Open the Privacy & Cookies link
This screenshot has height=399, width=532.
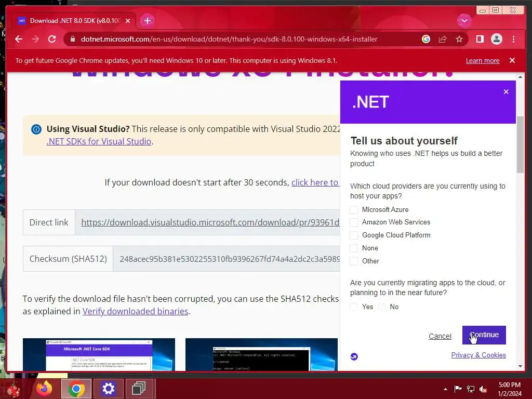(x=478, y=355)
